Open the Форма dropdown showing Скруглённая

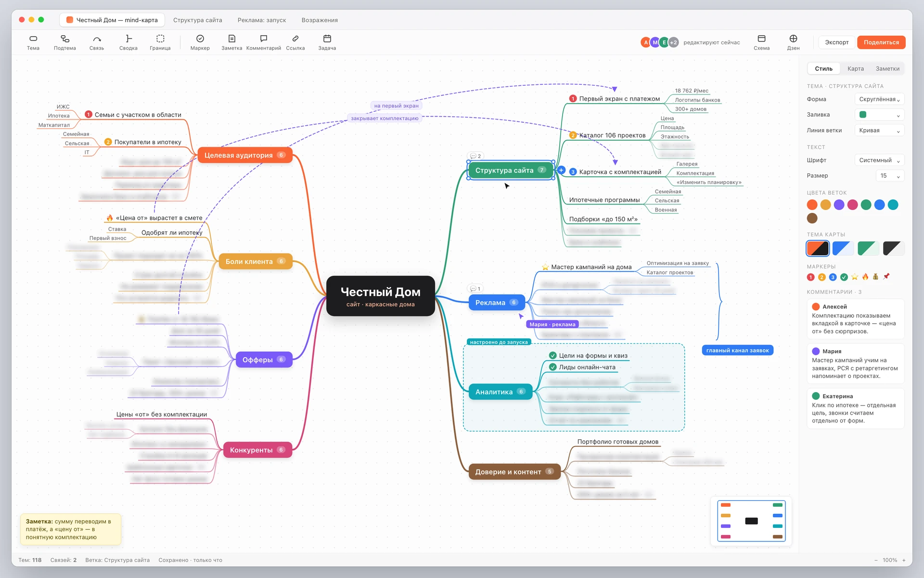[x=879, y=99]
